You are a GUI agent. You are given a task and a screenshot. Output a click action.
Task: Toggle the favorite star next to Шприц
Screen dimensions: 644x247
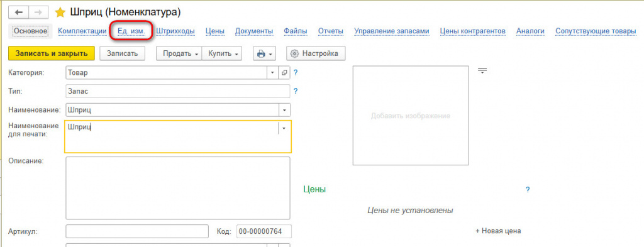pos(60,13)
